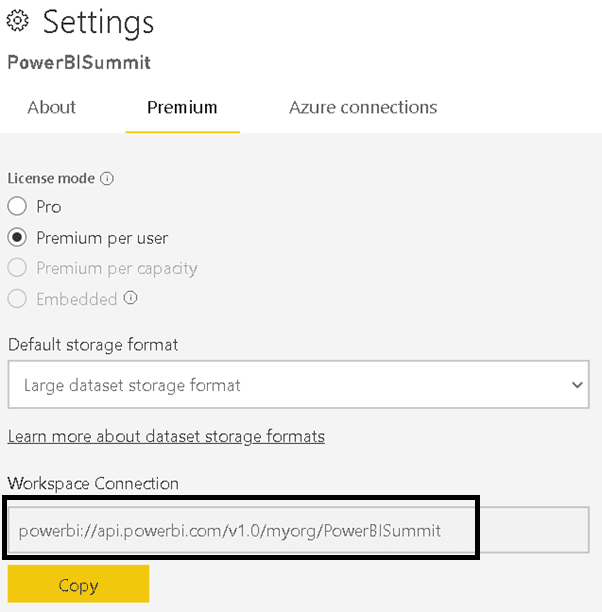Image resolution: width=602 pixels, height=612 pixels.
Task: Open Learn more about dataset storage formats link
Action: [166, 436]
